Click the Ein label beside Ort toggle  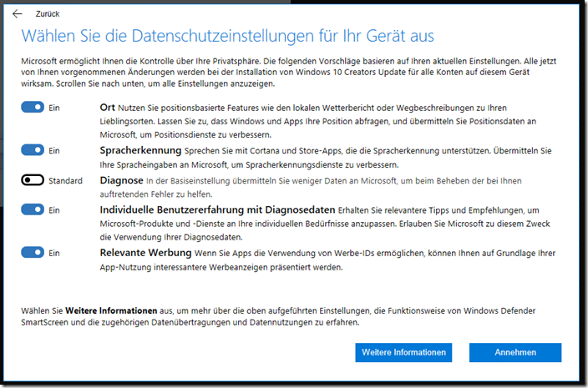tap(54, 108)
